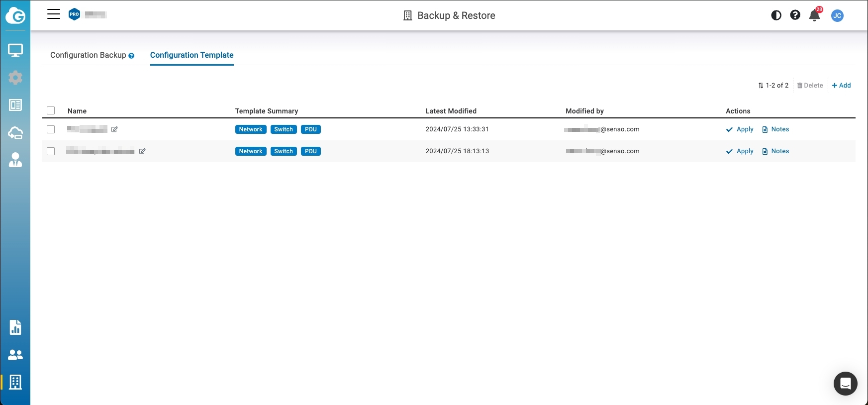Viewport: 868px width, 405px height.
Task: Click Add to create new template
Action: coord(841,86)
